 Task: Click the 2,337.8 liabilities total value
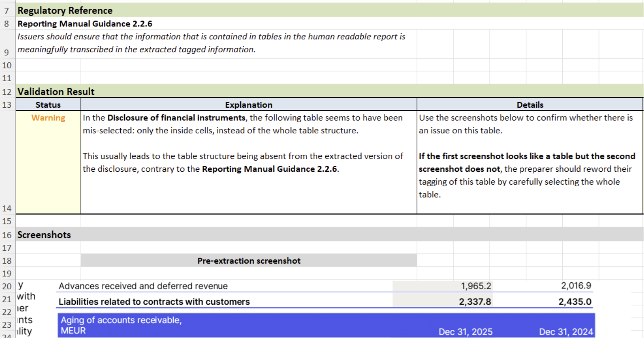(476, 301)
